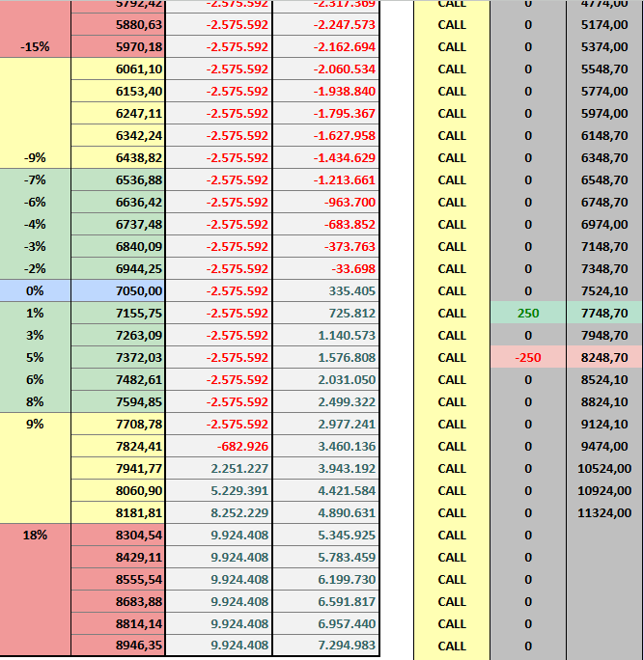644x660 pixels.
Task: Click cell with price 6247,11
Action: pos(118,114)
